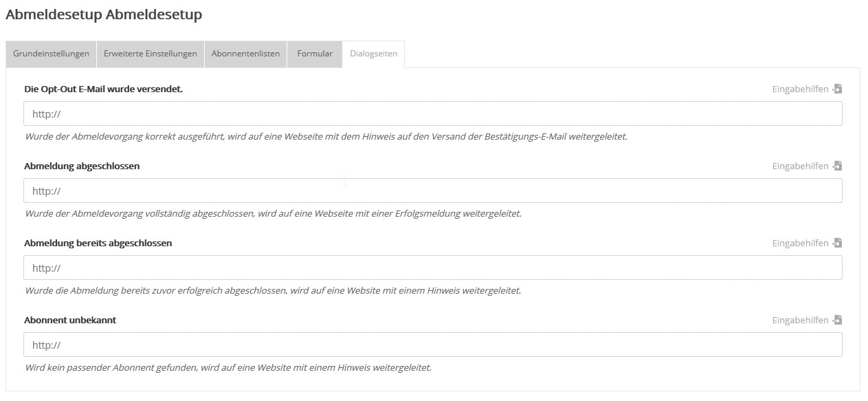Screen dimensions: 868x401
Task: Click the Abmeldesetup page heading
Action: 104,14
